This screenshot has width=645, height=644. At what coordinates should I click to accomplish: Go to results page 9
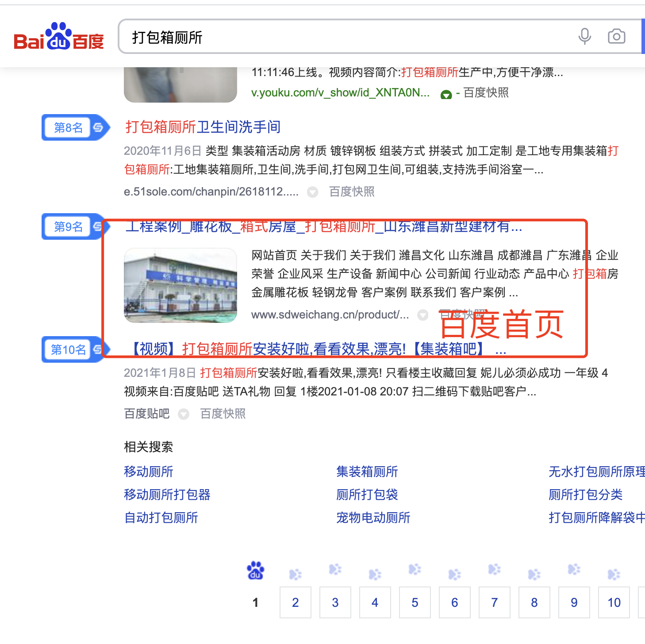click(x=574, y=602)
